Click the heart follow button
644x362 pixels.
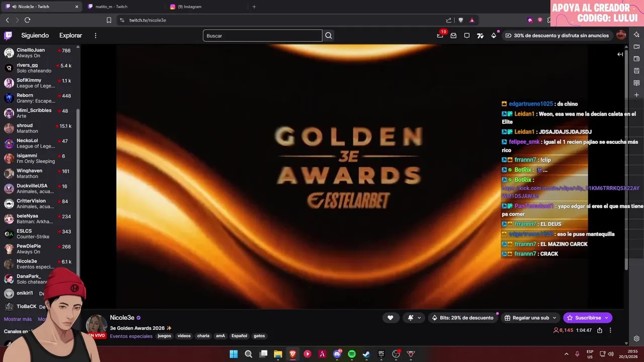[390, 318]
